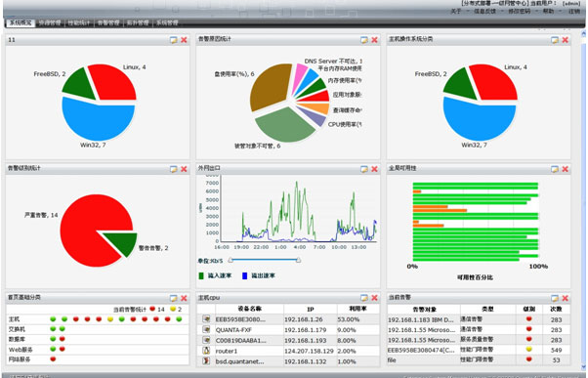Click the page vertical scrollbar up arrow
Image resolution: width=588 pixels, height=378 pixels.
[583, 34]
